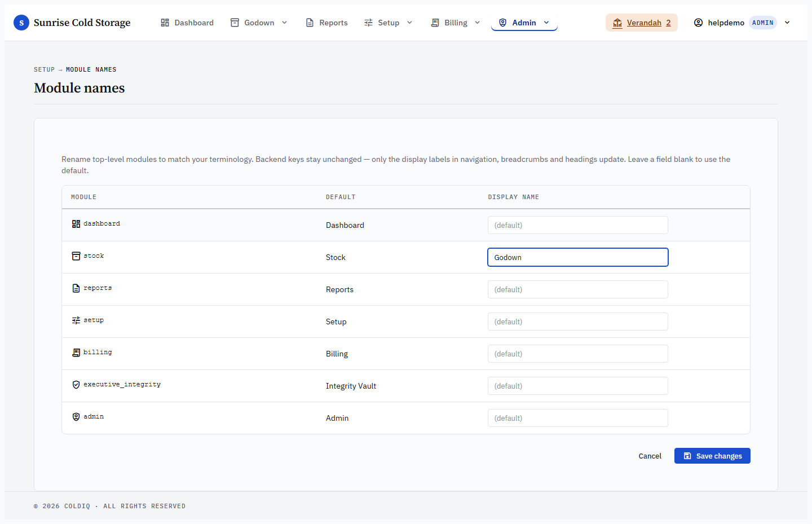
Task: Click the helpdemo user avatar icon
Action: [x=698, y=23]
